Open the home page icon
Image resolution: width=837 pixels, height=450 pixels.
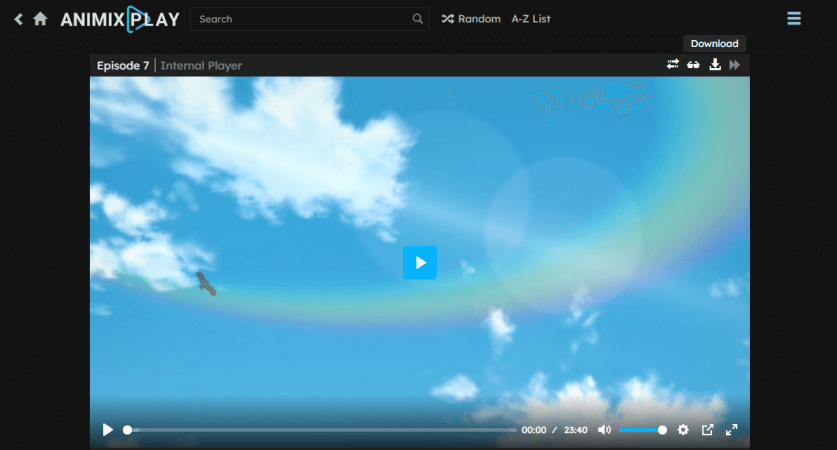click(x=40, y=19)
